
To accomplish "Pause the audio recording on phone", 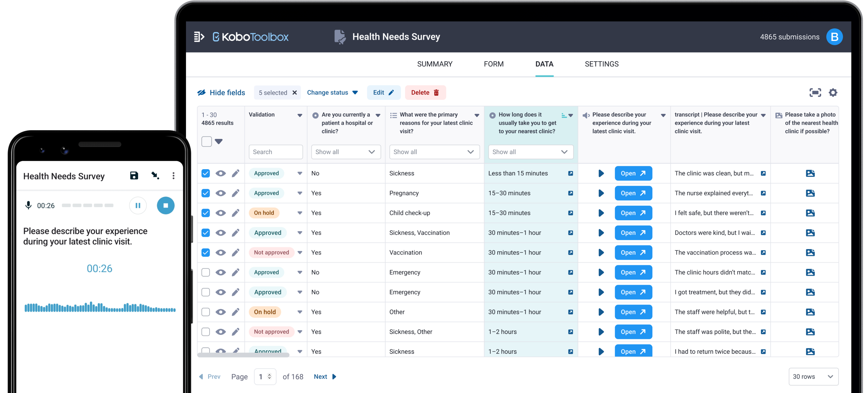I will 138,205.
